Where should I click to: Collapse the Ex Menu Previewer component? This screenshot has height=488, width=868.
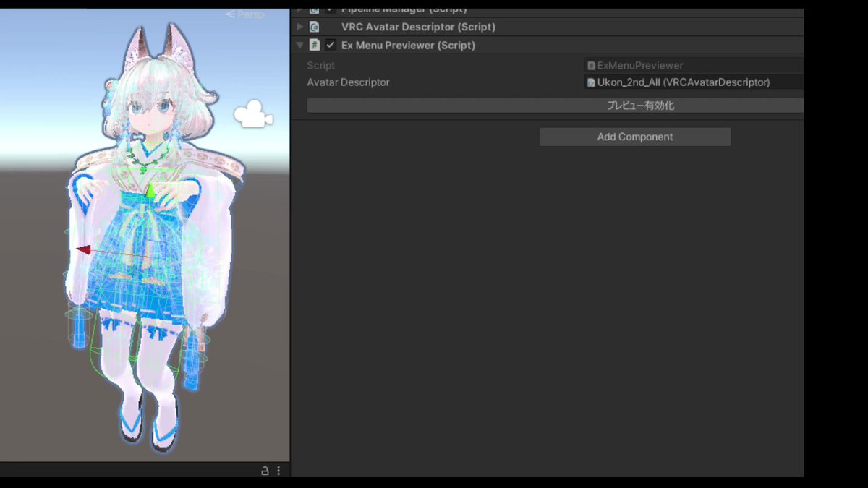point(300,45)
